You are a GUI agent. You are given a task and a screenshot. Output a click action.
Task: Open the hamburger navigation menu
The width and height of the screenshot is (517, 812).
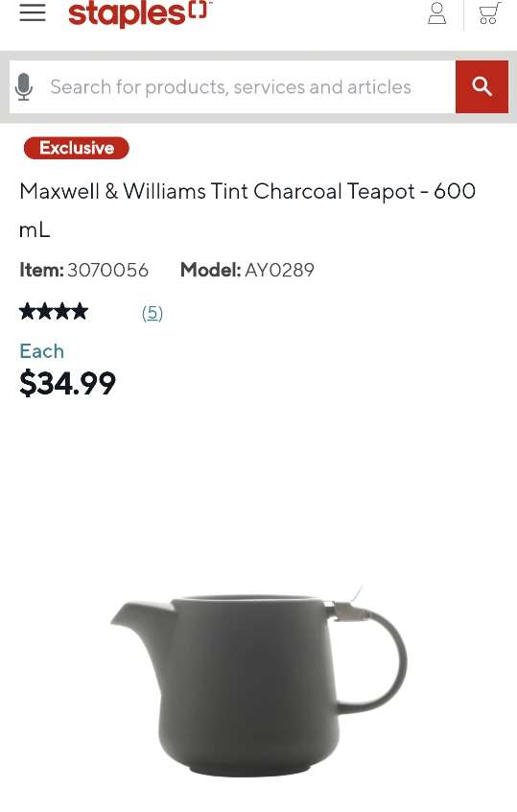(x=33, y=12)
